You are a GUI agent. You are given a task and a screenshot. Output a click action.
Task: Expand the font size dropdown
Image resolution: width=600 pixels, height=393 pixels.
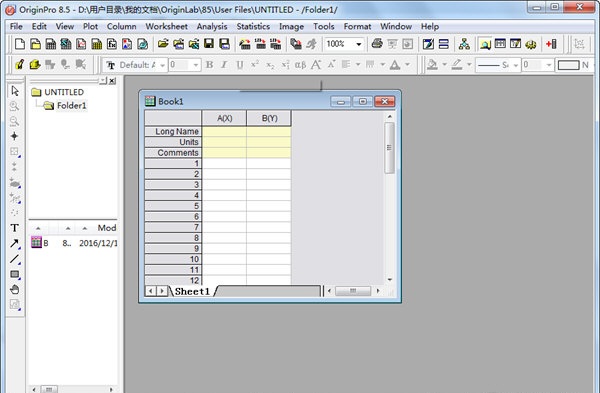tap(196, 65)
